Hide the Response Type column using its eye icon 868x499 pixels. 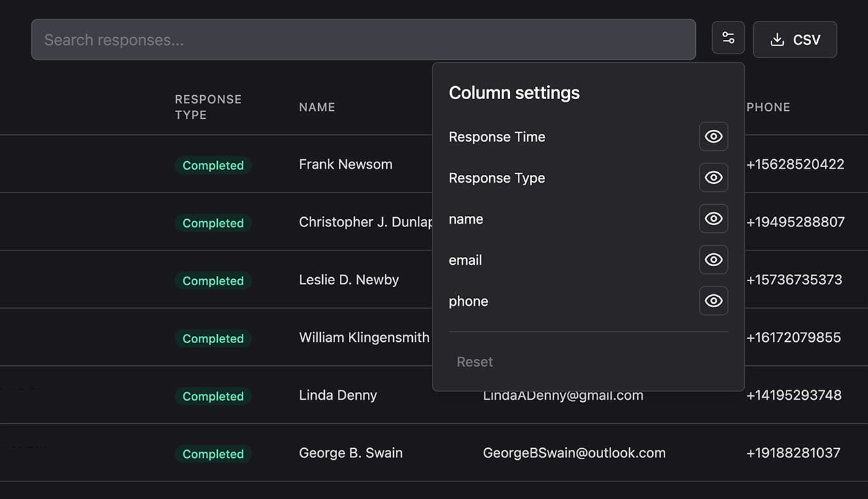tap(713, 177)
